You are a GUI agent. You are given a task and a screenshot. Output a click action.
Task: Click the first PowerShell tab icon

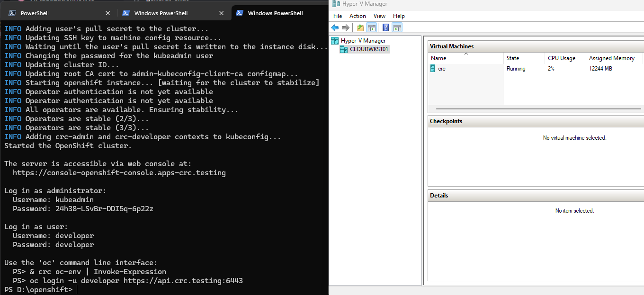click(13, 13)
